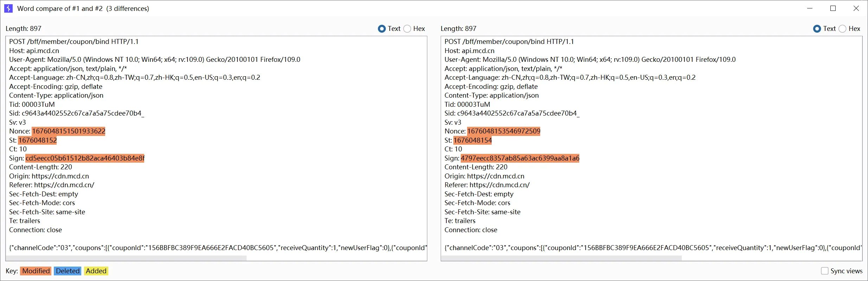
Task: Click the right pane horizontal scrollbar
Action: coord(561,258)
